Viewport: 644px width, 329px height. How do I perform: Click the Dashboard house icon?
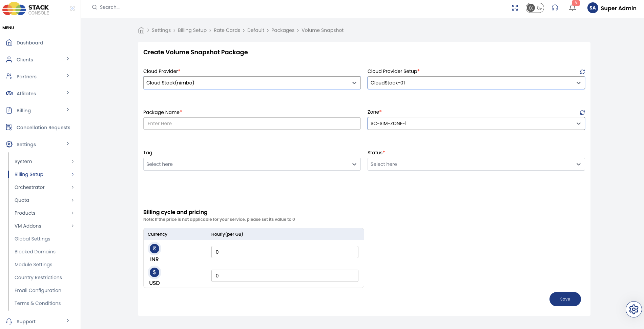(9, 42)
